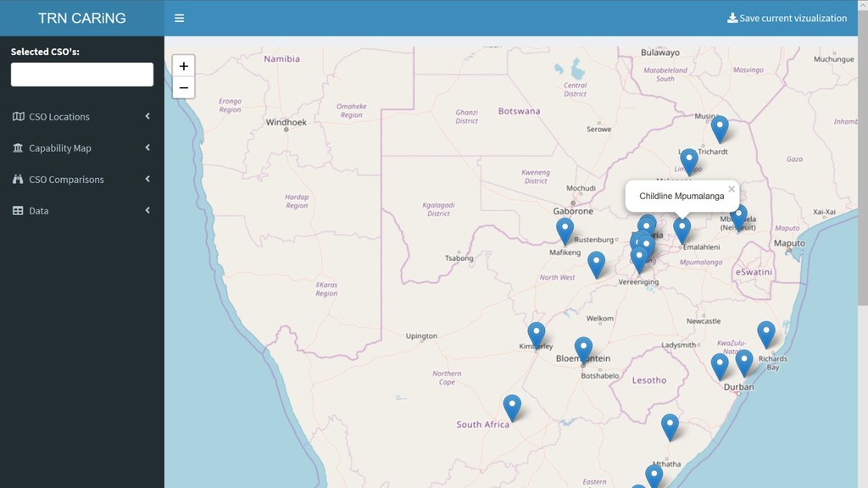Open the Data menu item

[82, 211]
